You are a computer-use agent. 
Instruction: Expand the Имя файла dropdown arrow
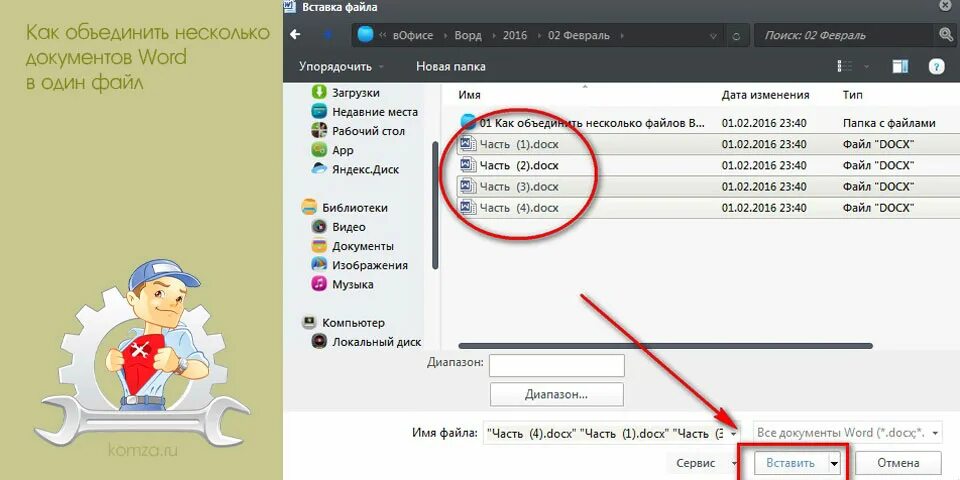734,433
